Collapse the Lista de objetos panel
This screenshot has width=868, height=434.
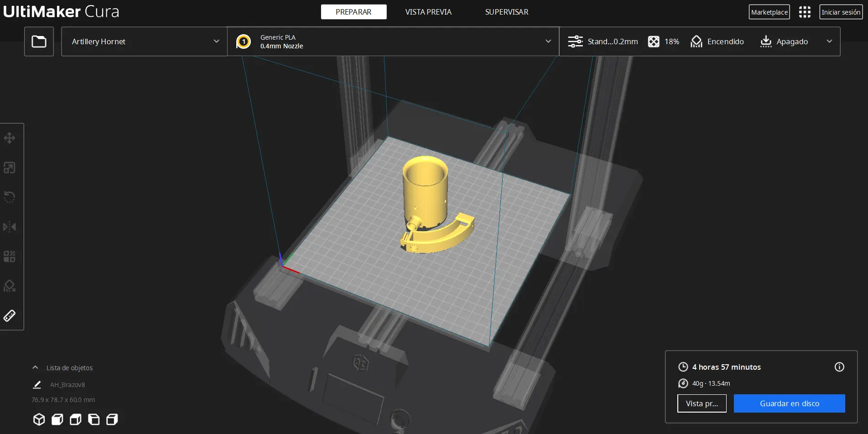[36, 367]
